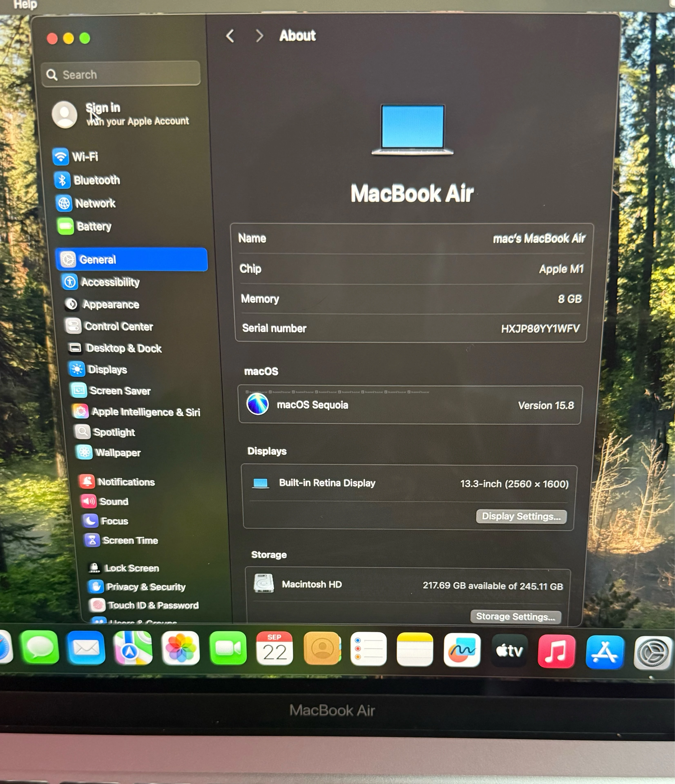Launch Mail from the Dock
The image size is (675, 784).
[x=86, y=648]
